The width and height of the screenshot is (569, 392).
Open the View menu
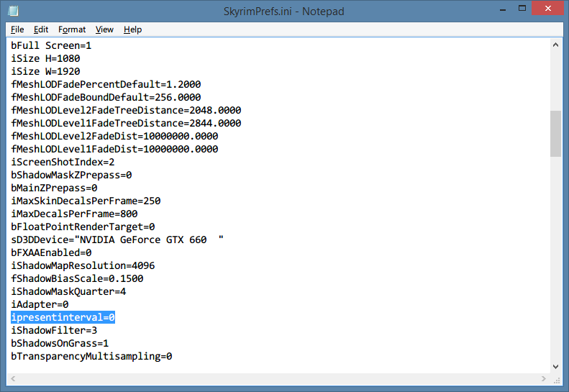(105, 29)
